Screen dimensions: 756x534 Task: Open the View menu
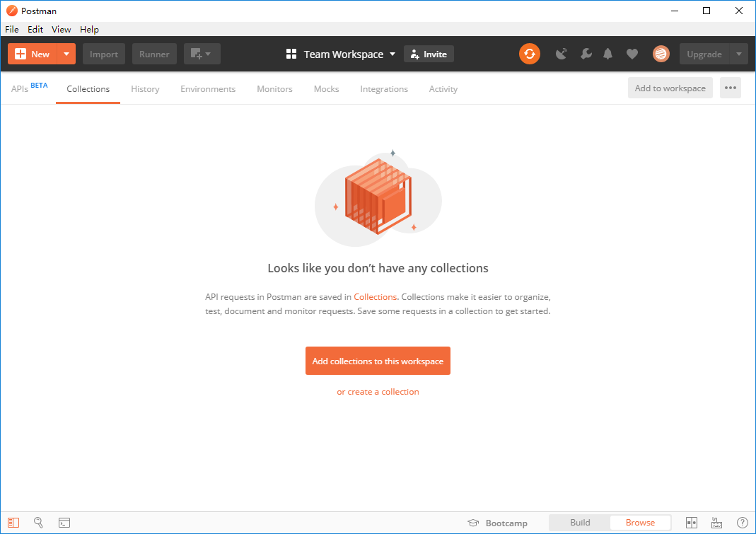pyautogui.click(x=62, y=30)
